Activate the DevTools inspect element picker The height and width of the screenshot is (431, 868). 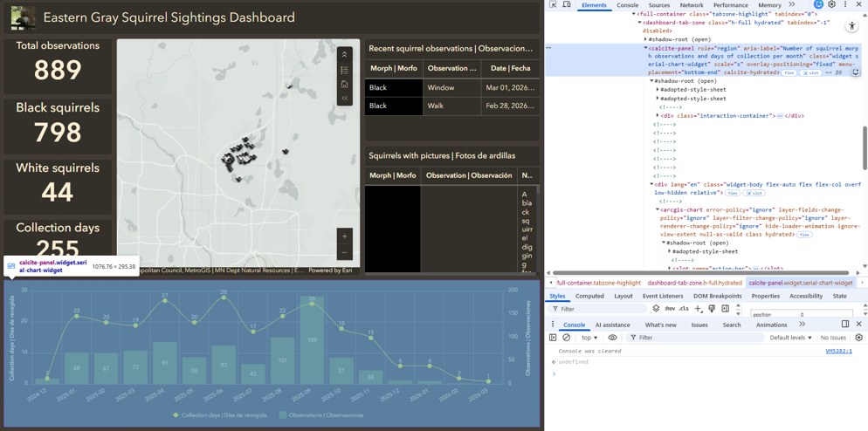[x=554, y=5]
